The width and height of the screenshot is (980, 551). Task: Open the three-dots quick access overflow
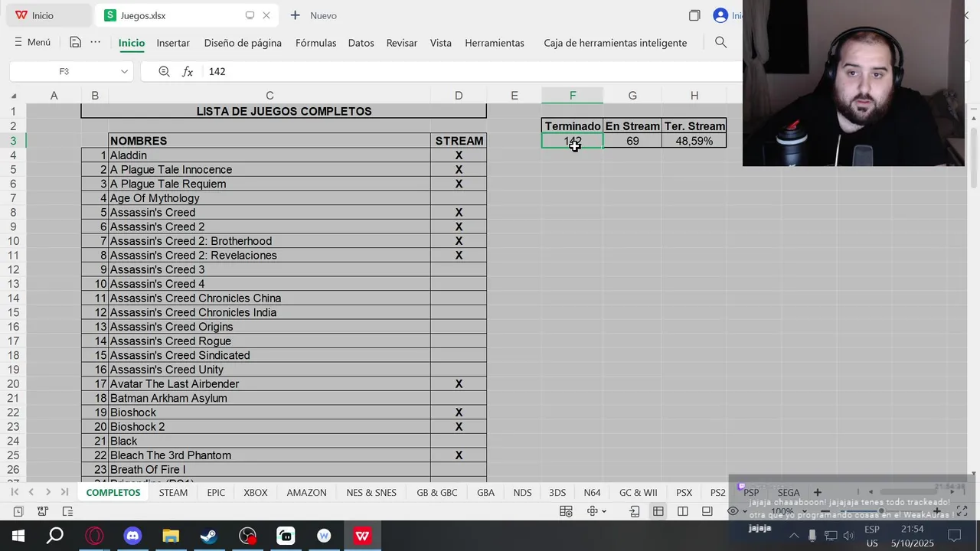tap(95, 43)
